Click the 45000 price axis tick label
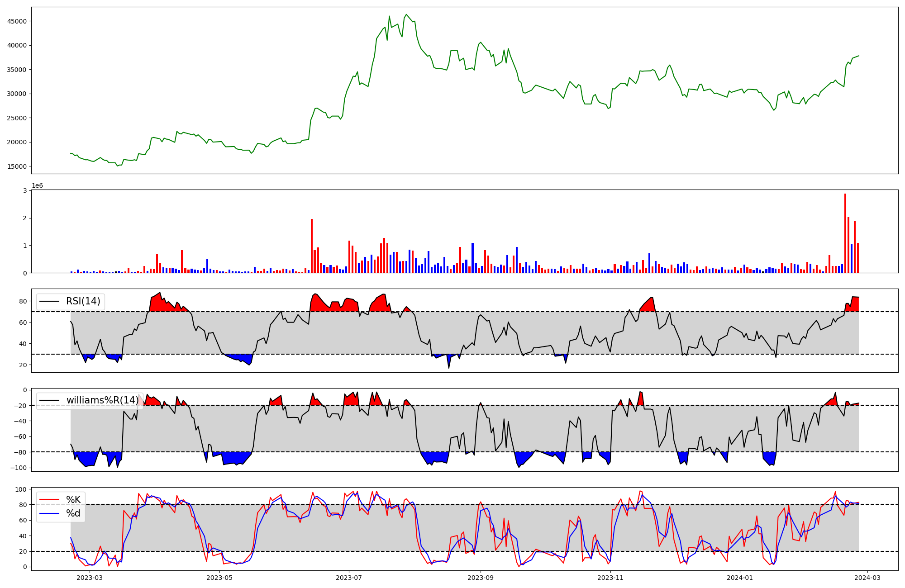The image size is (905, 588). click(x=17, y=21)
